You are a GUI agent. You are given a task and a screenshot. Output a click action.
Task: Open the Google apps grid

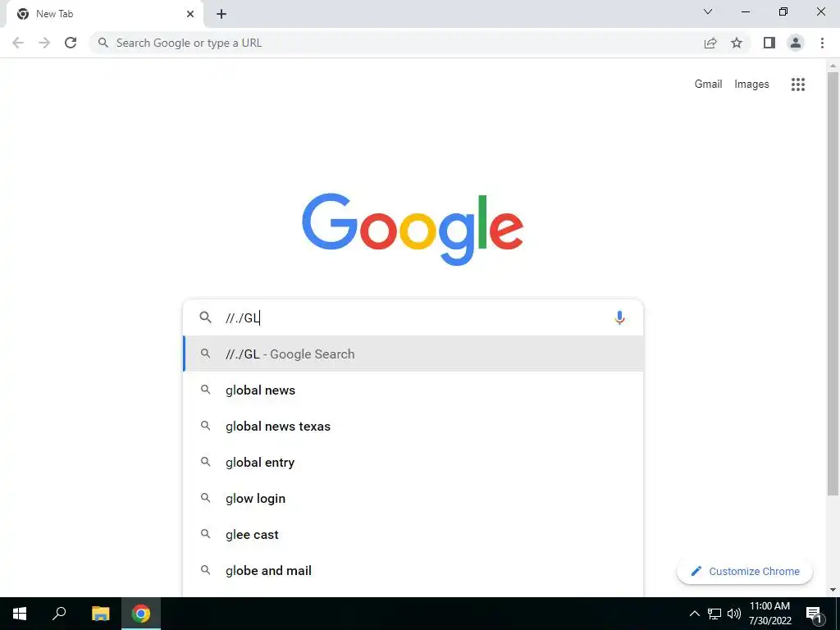798,84
